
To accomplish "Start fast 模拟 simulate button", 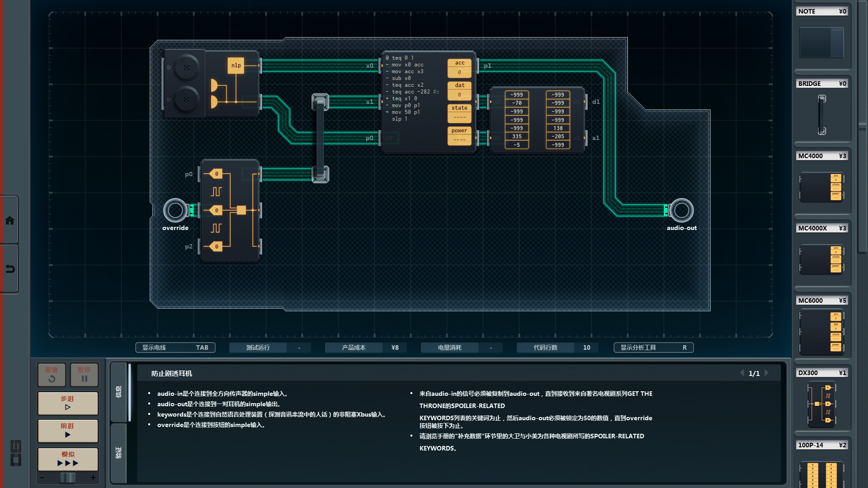I will tap(68, 459).
